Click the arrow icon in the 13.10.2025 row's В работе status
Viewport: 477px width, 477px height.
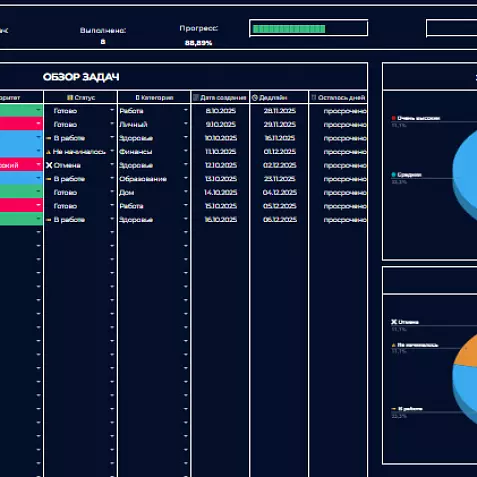[48, 179]
